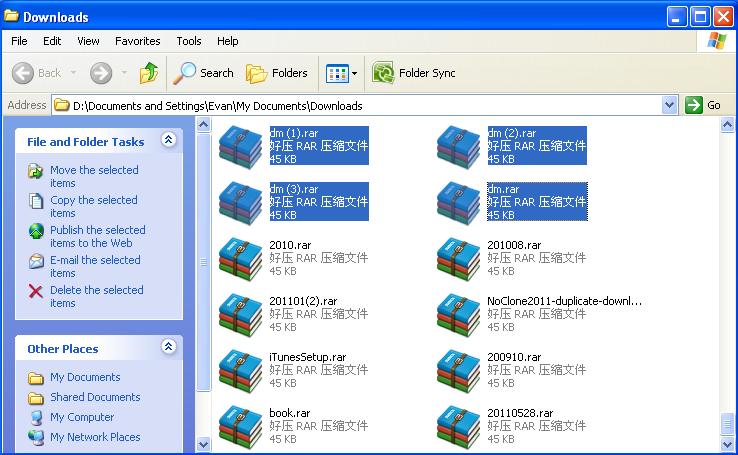The width and height of the screenshot is (738, 455).
Task: Click the red X delete icon
Action: tap(36, 291)
